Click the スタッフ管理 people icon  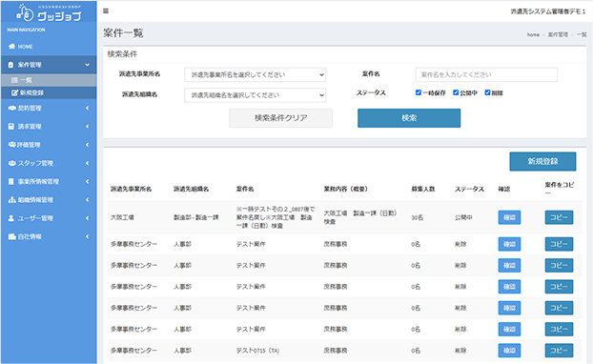tap(11, 163)
